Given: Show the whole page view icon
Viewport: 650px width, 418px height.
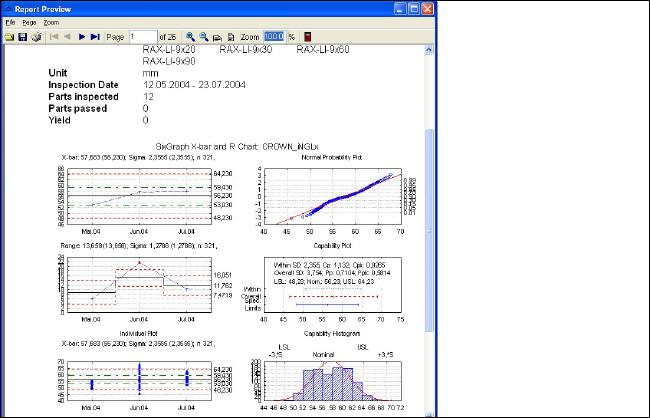Looking at the screenshot, I should [x=230, y=36].
